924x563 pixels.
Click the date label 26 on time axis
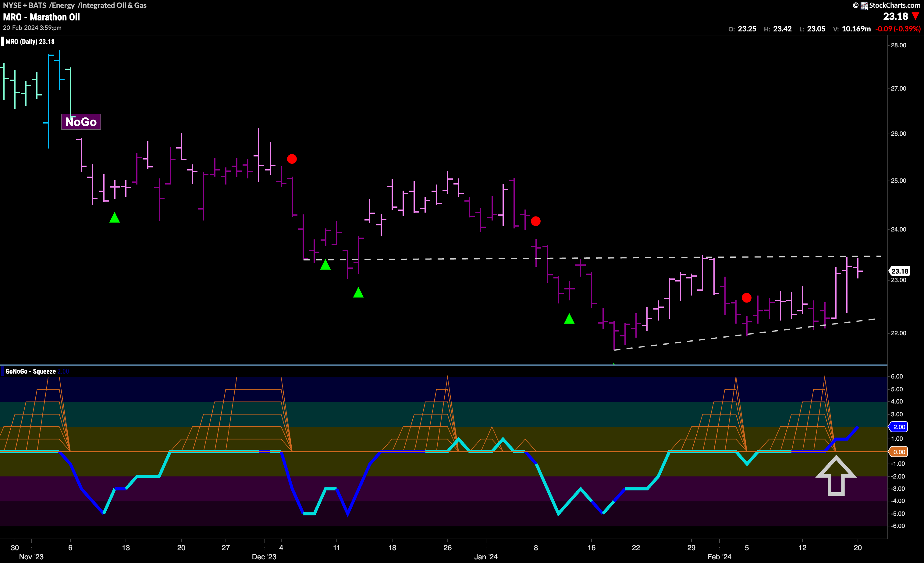click(x=447, y=548)
